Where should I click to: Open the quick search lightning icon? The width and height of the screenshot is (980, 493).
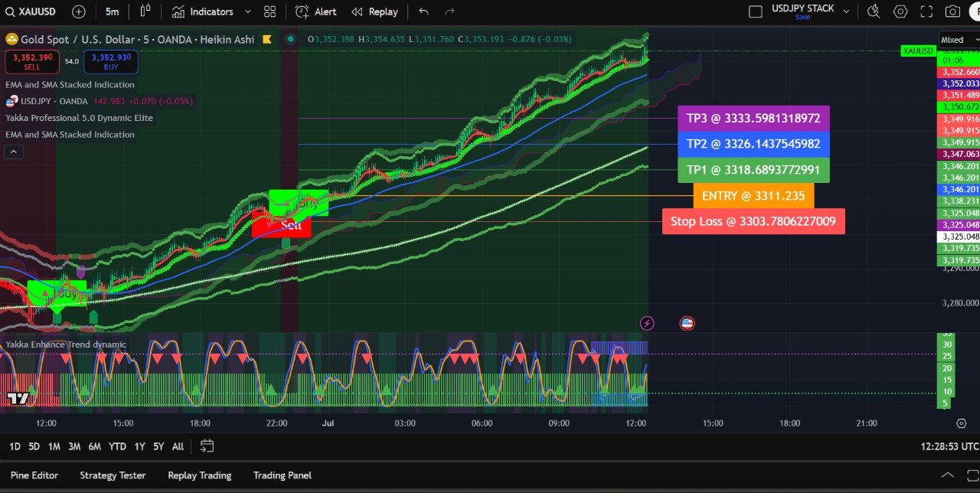tap(874, 11)
